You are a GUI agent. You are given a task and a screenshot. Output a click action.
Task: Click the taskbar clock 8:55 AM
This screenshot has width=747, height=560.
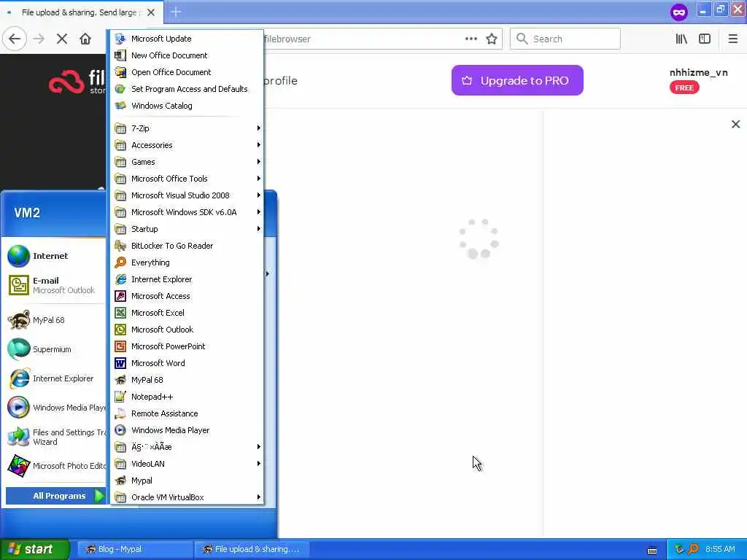coord(720,549)
